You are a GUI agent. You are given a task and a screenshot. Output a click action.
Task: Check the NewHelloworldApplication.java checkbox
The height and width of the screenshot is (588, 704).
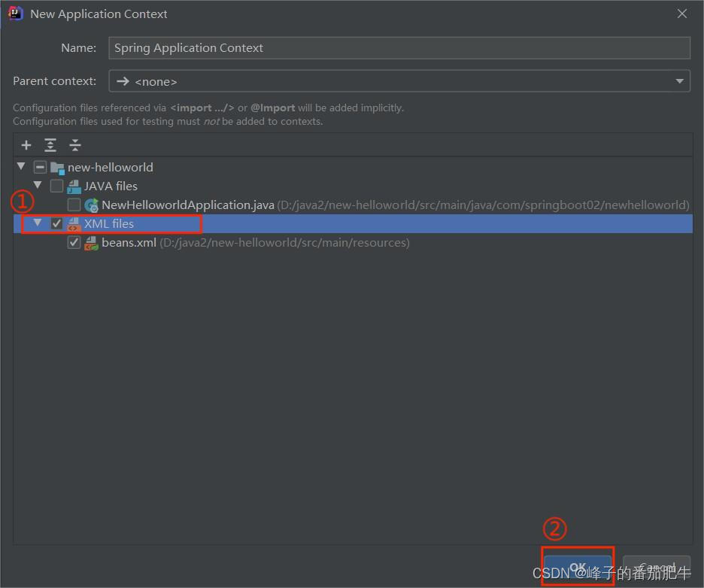click(x=74, y=205)
